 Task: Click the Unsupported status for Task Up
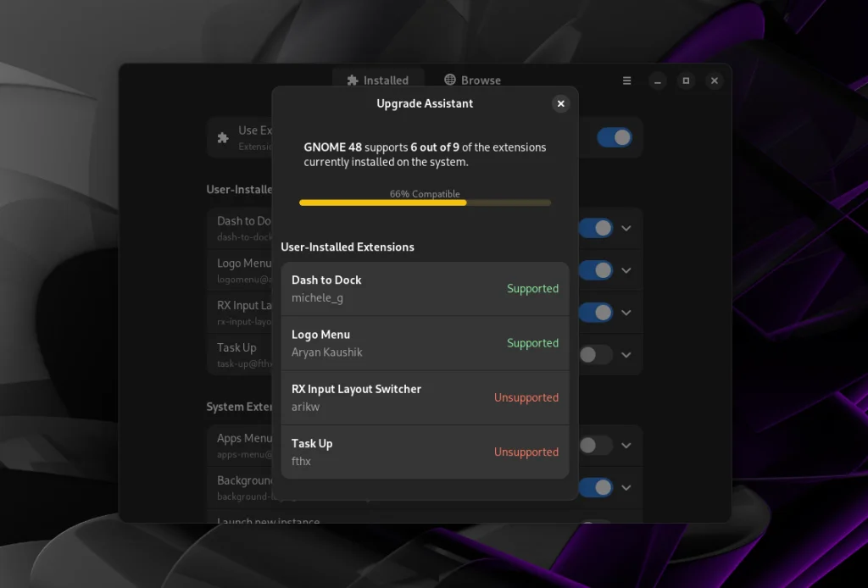[x=526, y=452]
